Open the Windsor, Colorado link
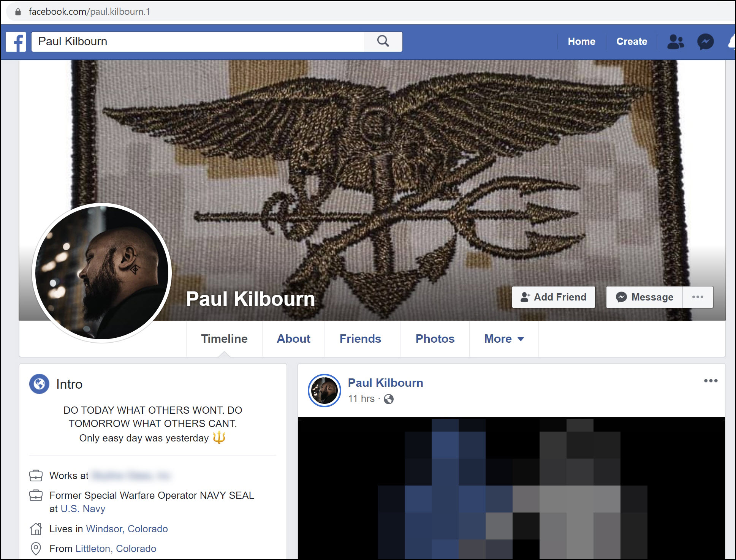736x560 pixels. point(127,529)
